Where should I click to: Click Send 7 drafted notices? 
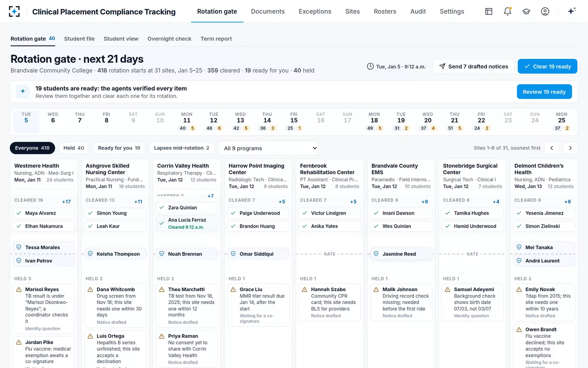(474, 66)
